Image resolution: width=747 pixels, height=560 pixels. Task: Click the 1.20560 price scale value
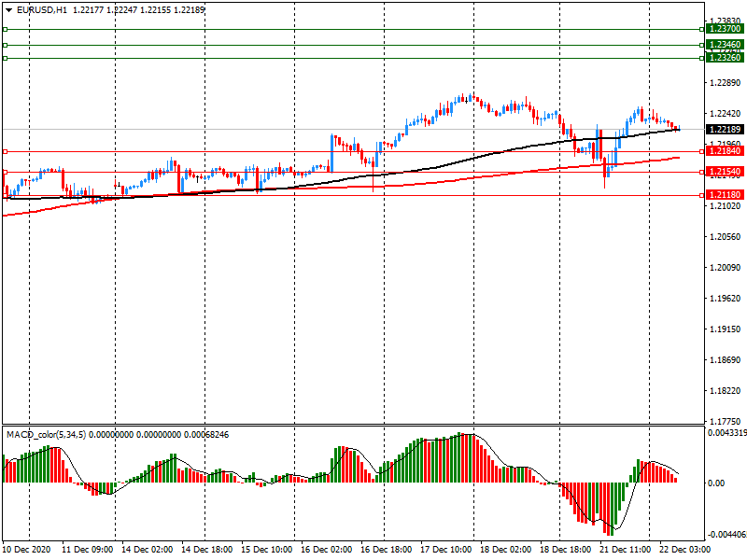click(726, 237)
